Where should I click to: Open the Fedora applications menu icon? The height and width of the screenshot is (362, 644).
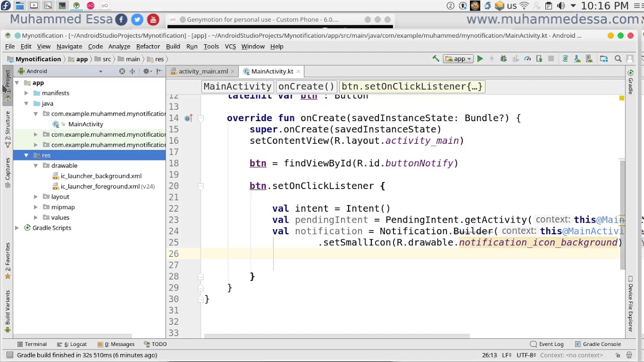[x=6, y=6]
